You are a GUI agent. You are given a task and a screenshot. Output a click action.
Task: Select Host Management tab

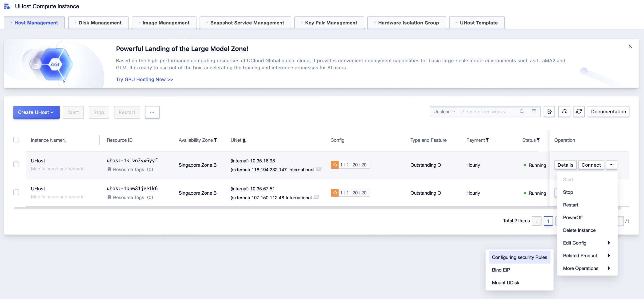point(34,23)
